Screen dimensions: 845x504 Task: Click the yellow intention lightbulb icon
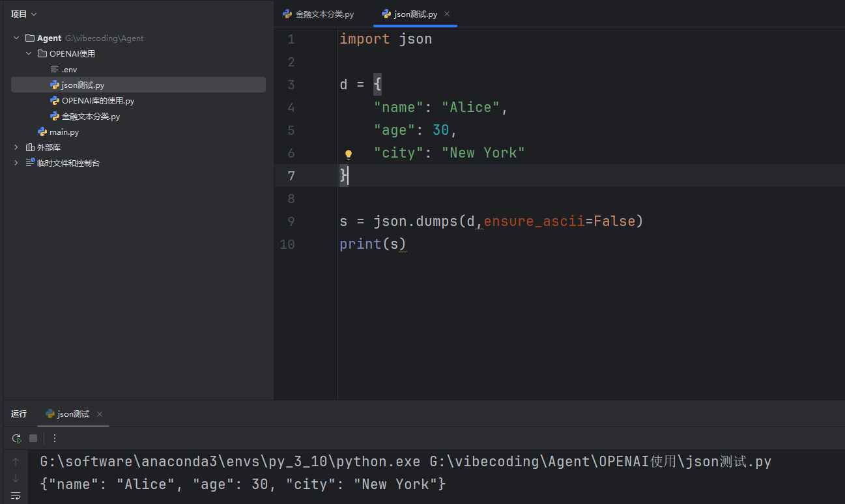click(349, 154)
